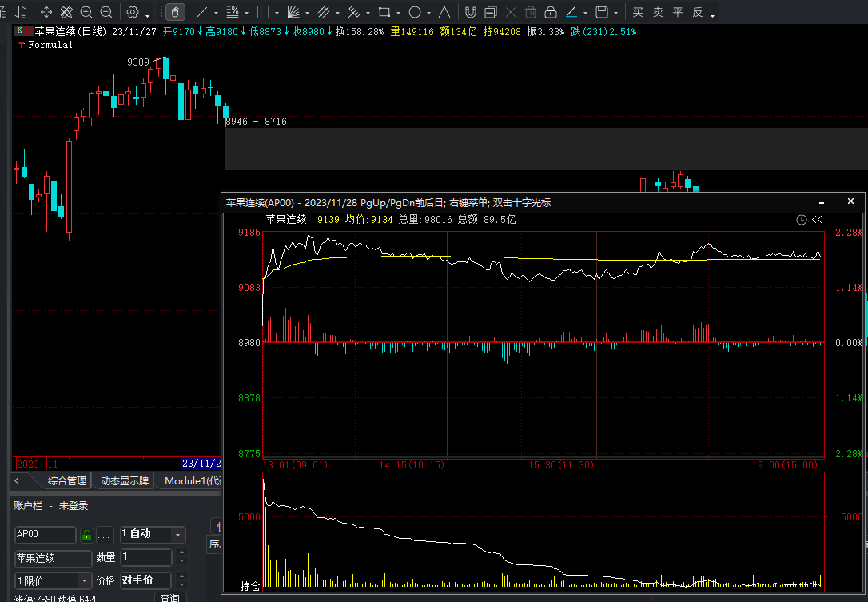Select the circle drawing tool
The image size is (868, 602).
[x=415, y=12]
